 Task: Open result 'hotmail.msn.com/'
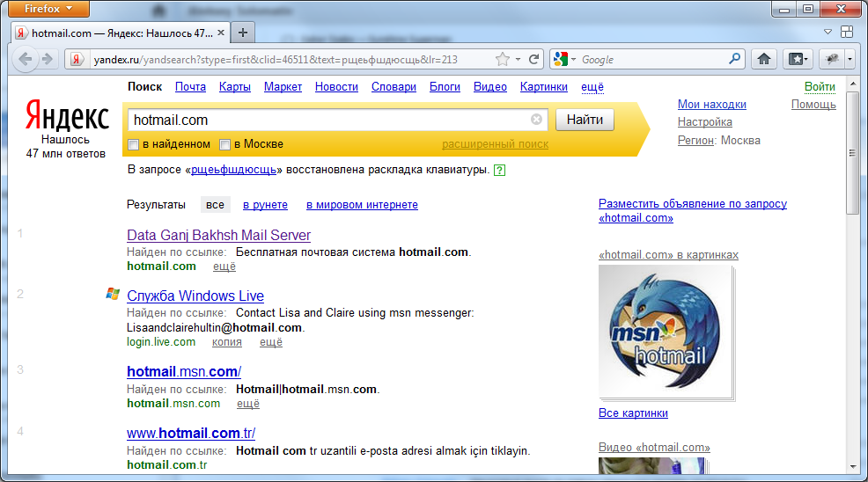tap(184, 372)
